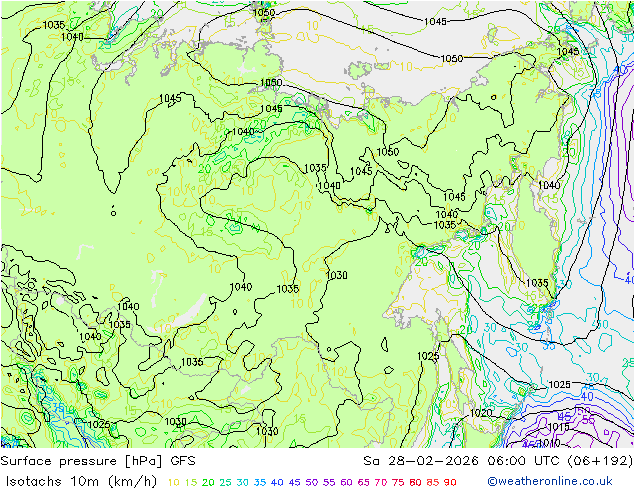Click the "06:00 UTC" time text

(524, 461)
